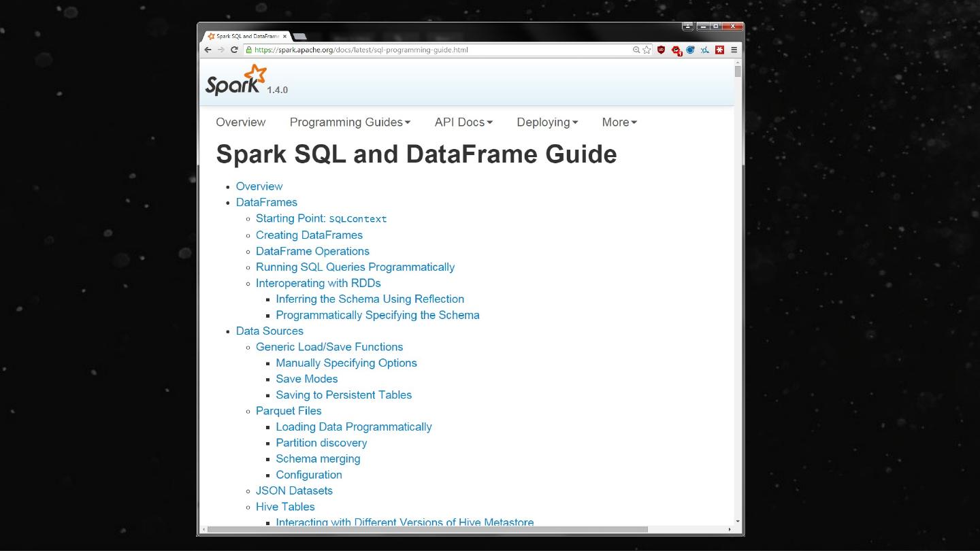Open the More dropdown in navbar
This screenshot has width=980, height=551.
[619, 122]
